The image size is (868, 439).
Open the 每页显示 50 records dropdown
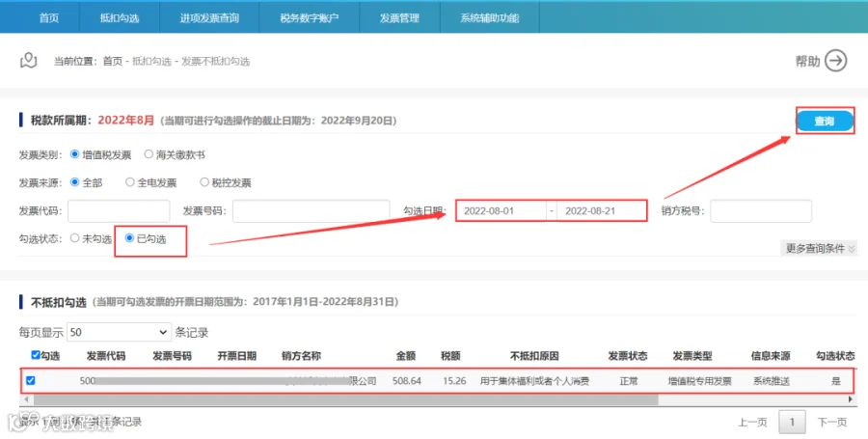[x=119, y=332]
